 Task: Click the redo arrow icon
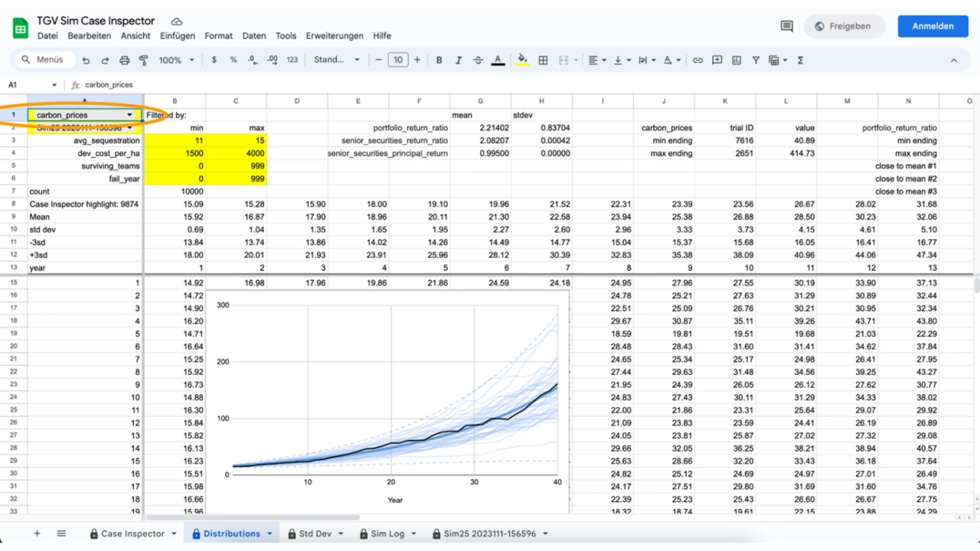click(x=105, y=60)
